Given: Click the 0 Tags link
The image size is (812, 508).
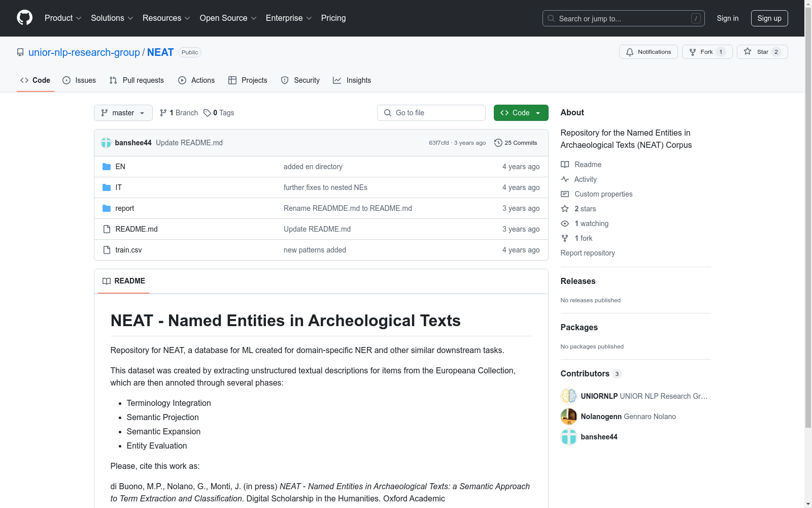Looking at the screenshot, I should (x=219, y=113).
